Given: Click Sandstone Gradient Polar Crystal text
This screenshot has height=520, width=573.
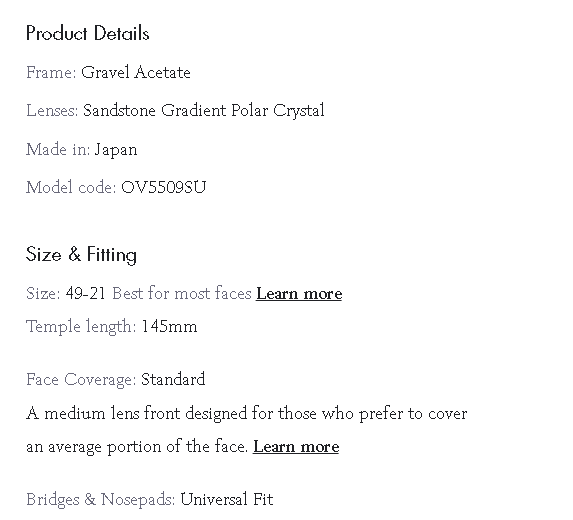Looking at the screenshot, I should click(x=204, y=111).
